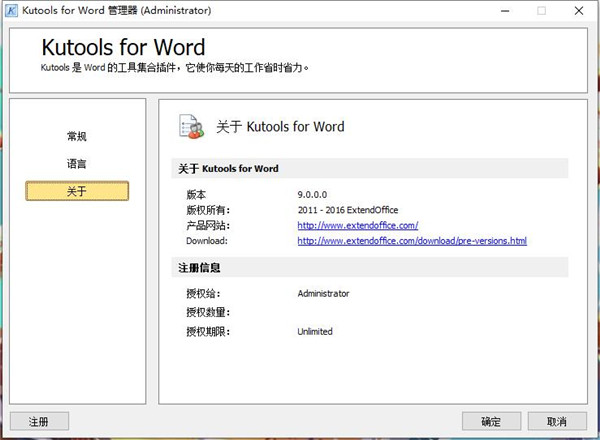Click the large Kutools for Word banner title
Image resolution: width=600 pixels, height=440 pixels.
tap(123, 47)
